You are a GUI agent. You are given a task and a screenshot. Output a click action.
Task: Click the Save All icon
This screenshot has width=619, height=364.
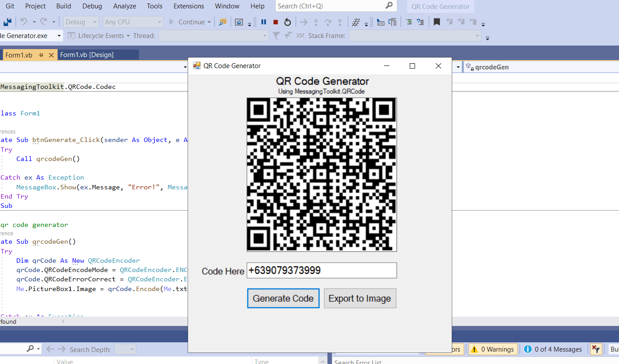[x=7, y=22]
